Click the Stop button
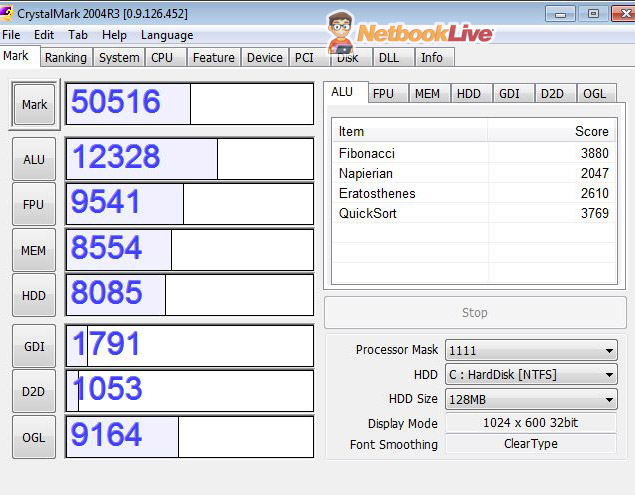Image resolution: width=635 pixels, height=495 pixels. [x=475, y=312]
